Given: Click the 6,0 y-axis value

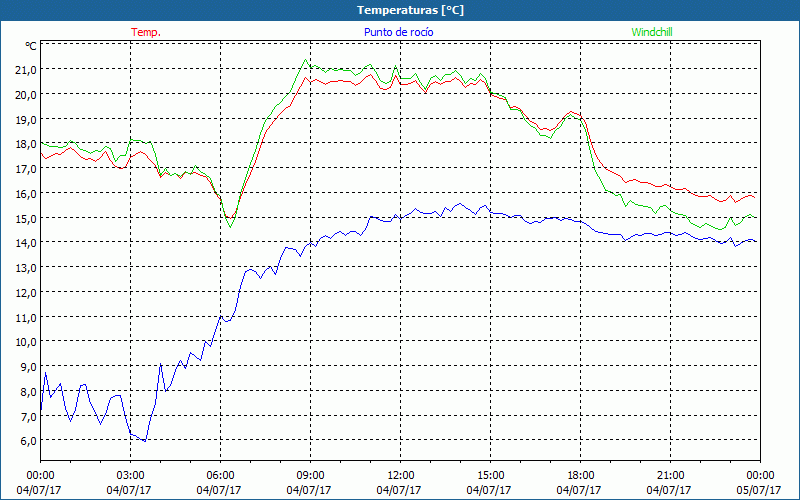Looking at the screenshot, I should pyautogui.click(x=28, y=441).
